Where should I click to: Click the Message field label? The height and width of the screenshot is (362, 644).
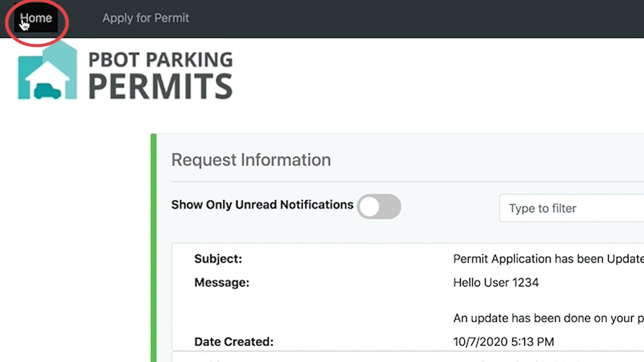pyautogui.click(x=221, y=283)
